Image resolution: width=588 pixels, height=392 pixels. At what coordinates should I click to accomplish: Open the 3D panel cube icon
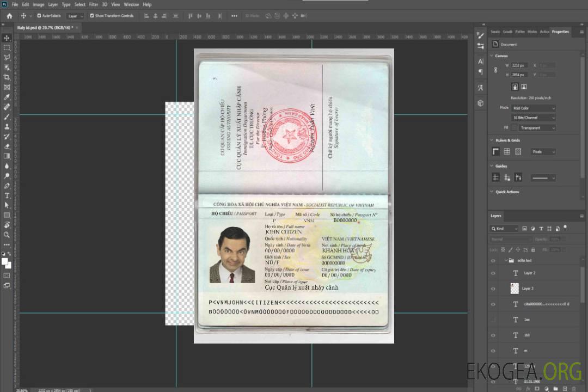pyautogui.click(x=481, y=103)
